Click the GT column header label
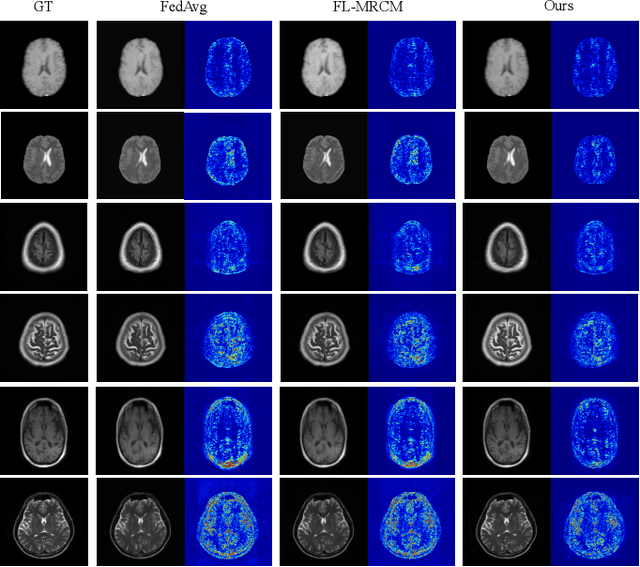 44,10
